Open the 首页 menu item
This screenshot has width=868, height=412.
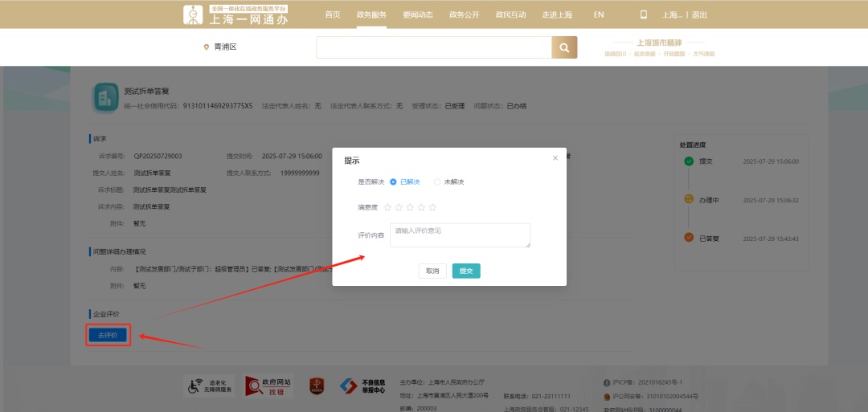pos(333,15)
